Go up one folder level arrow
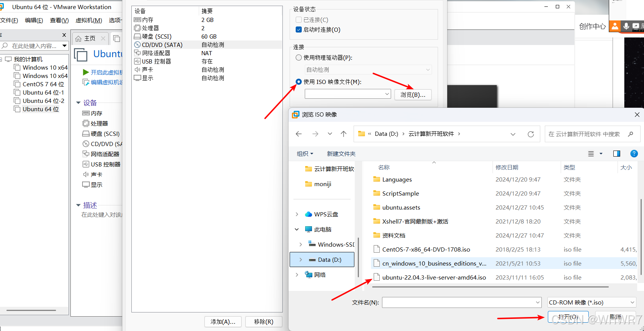This screenshot has width=644, height=331. pos(343,134)
